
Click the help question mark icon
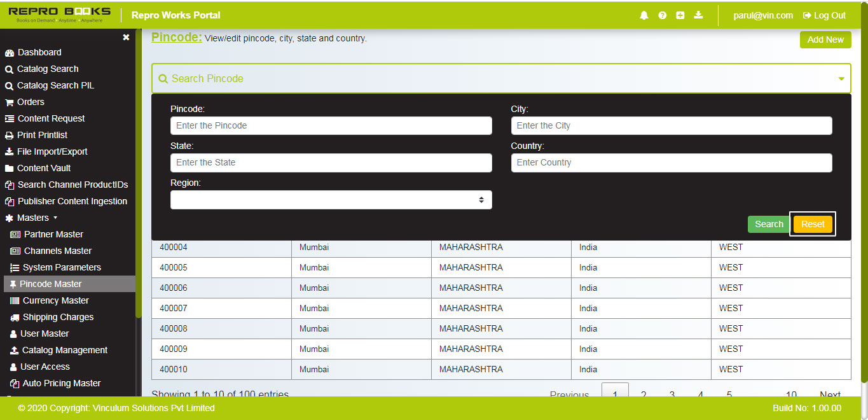[x=662, y=15]
